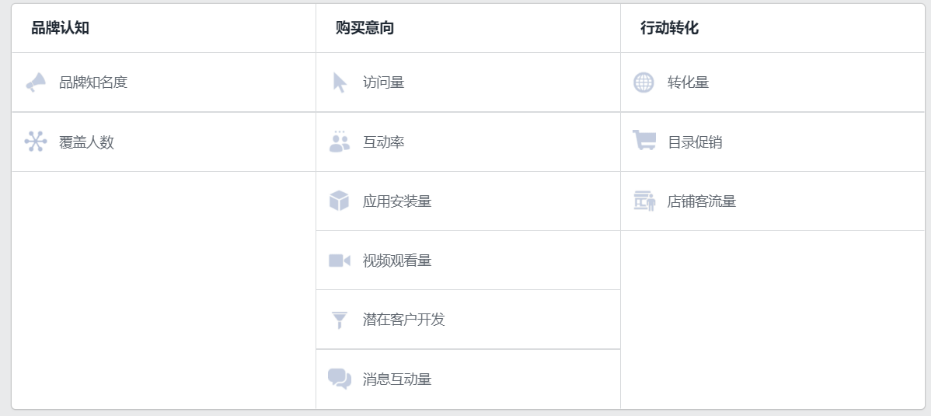Click the 购买意向 column header
This screenshot has width=932, height=416.
click(365, 28)
